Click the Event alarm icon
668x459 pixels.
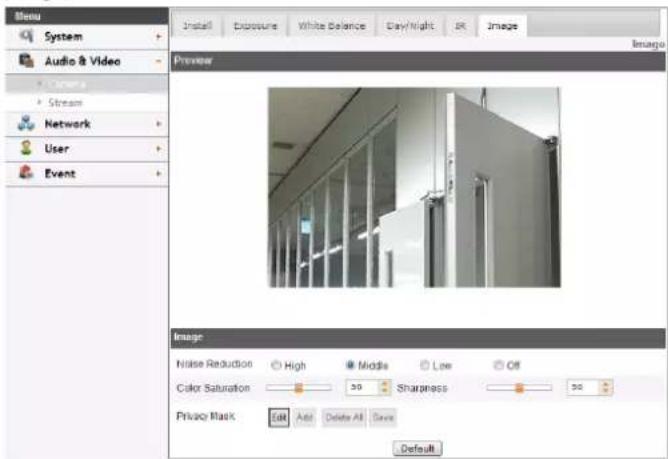click(26, 173)
